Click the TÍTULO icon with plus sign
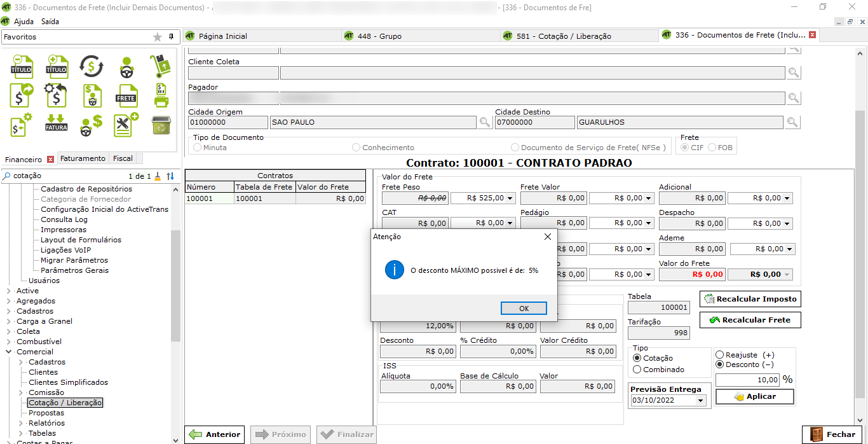Screen dimensions: 868x444 [x=57, y=66]
